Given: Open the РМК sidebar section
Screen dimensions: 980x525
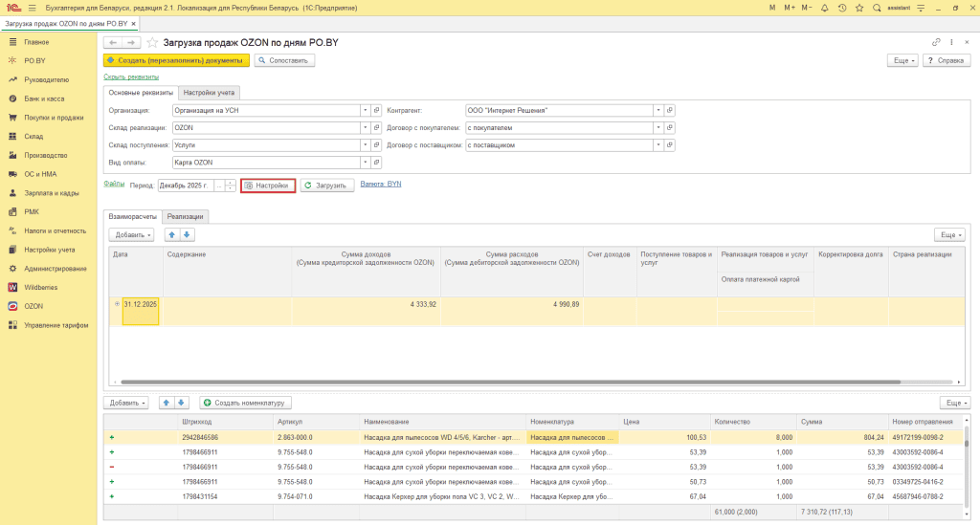Looking at the screenshot, I should click(32, 211).
